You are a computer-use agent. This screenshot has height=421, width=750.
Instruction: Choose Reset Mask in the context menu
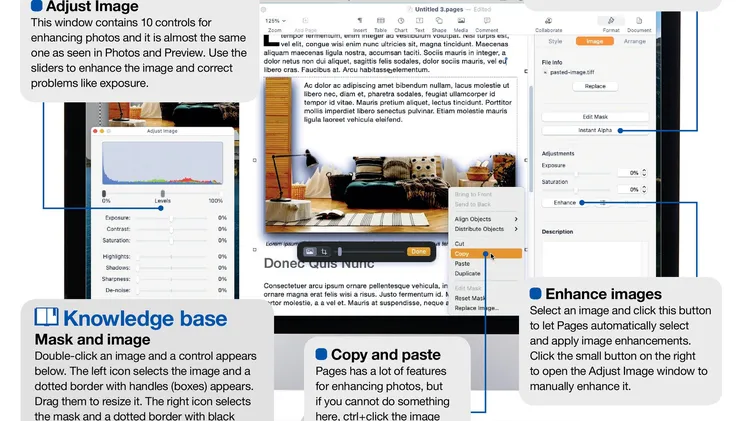tap(486, 298)
